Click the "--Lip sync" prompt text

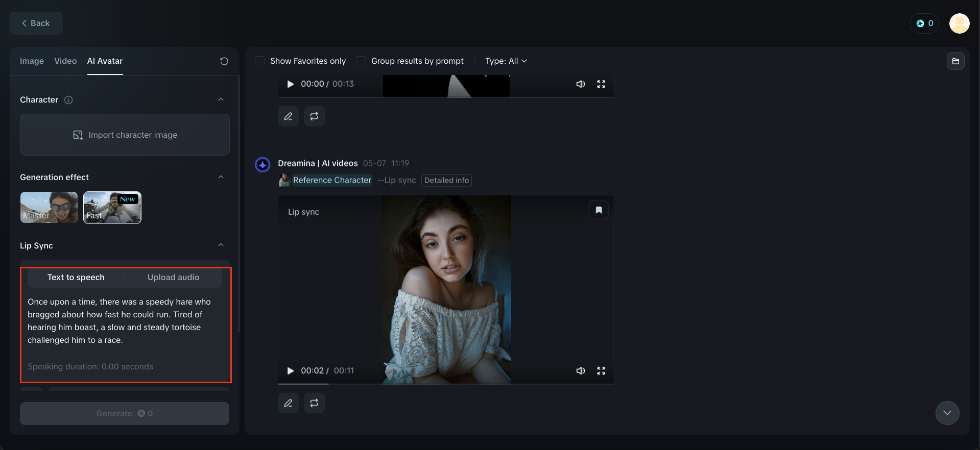pyautogui.click(x=396, y=180)
